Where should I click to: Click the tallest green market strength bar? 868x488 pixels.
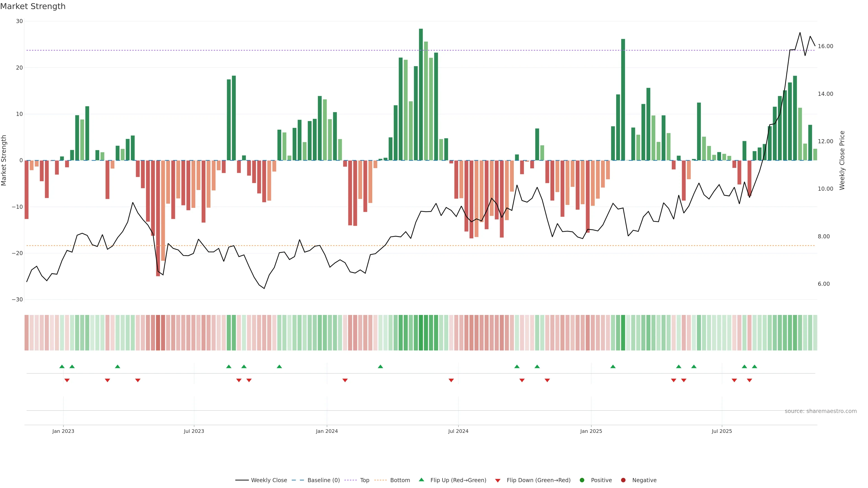[421, 94]
